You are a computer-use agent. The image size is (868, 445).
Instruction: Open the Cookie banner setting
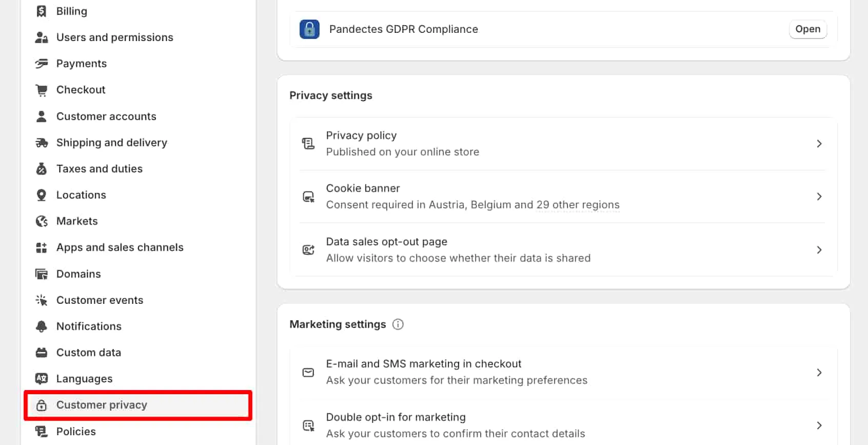[x=563, y=197]
